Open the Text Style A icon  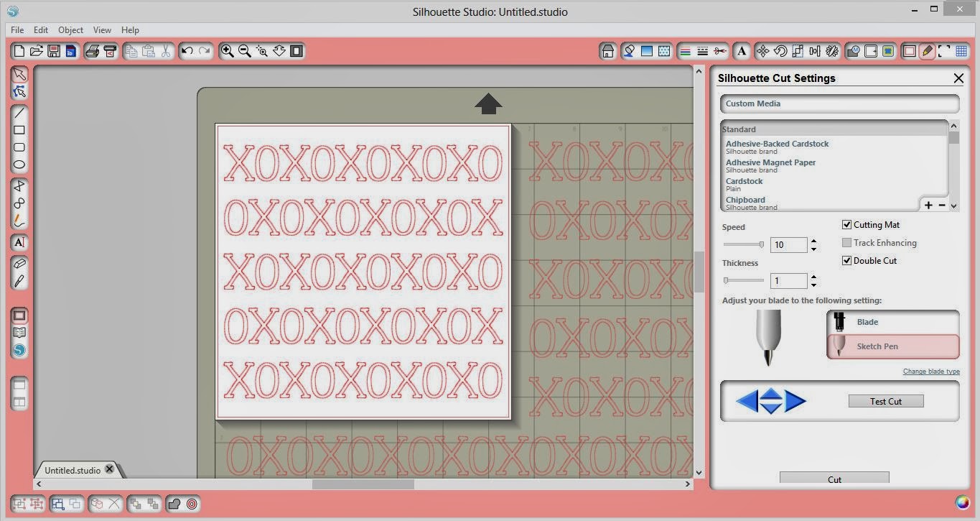(x=742, y=51)
